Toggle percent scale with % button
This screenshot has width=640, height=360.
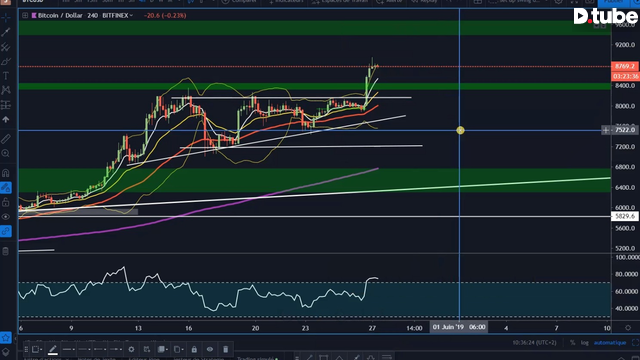(573, 343)
